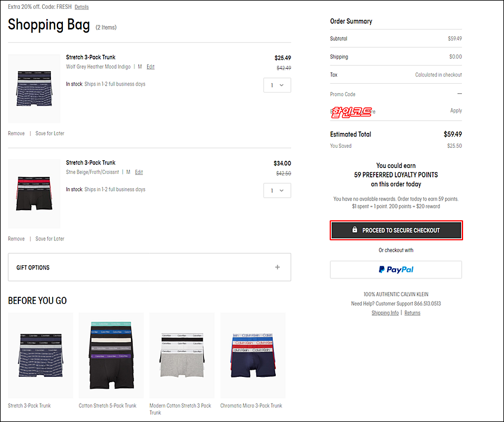The width and height of the screenshot is (504, 422).
Task: Apply the promo code
Action: pos(455,111)
